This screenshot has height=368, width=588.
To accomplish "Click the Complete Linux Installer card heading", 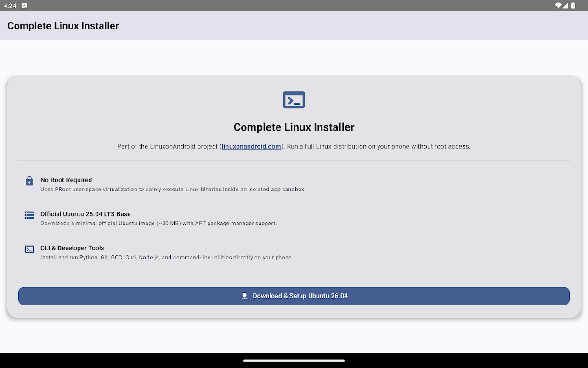I will [x=294, y=127].
